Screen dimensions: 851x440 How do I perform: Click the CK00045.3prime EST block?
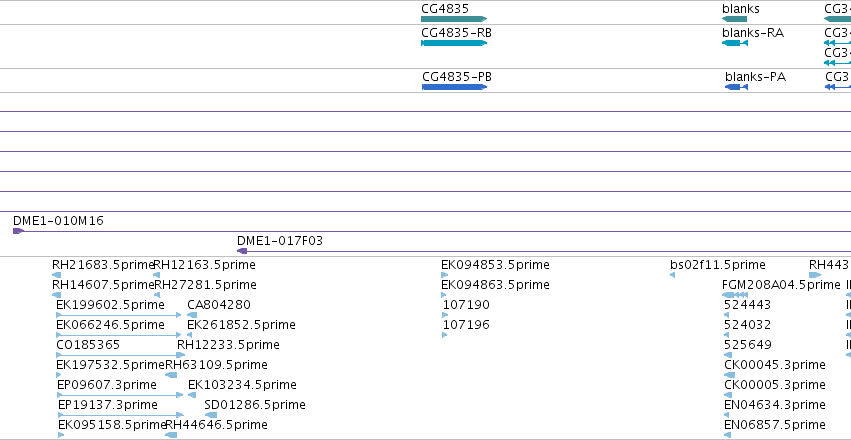click(729, 375)
